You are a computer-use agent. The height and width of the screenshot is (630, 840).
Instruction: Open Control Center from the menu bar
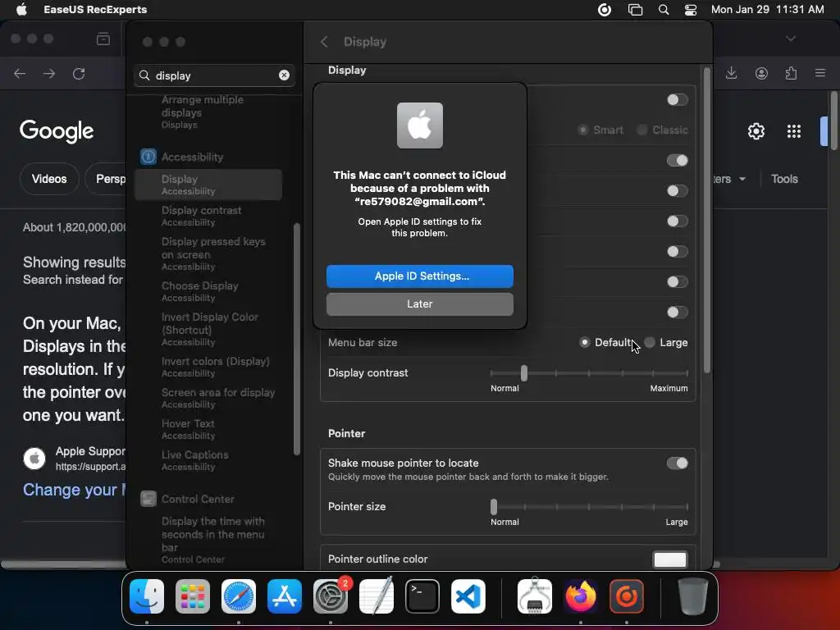tap(691, 10)
